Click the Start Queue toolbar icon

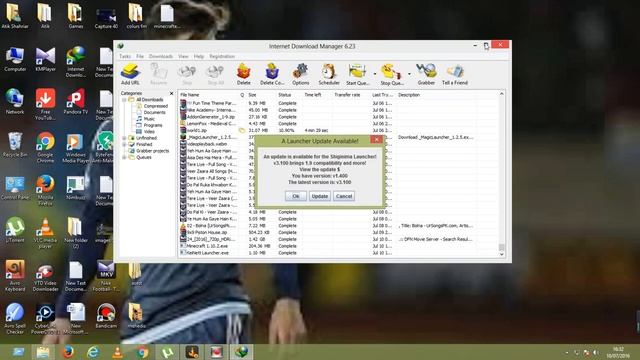[x=358, y=74]
